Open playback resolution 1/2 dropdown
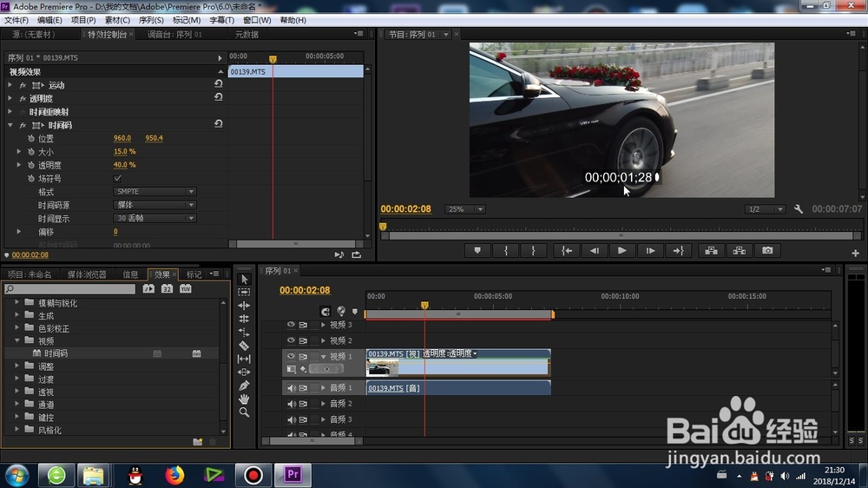Viewport: 868px width, 488px height. point(765,209)
